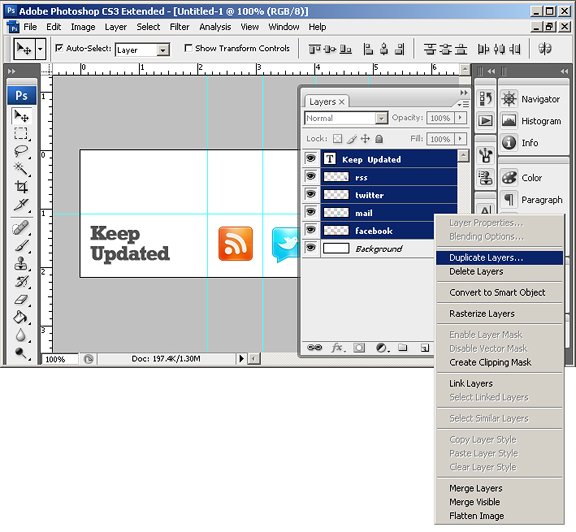
Task: Choose Convert to Smart Object
Action: tap(500, 292)
